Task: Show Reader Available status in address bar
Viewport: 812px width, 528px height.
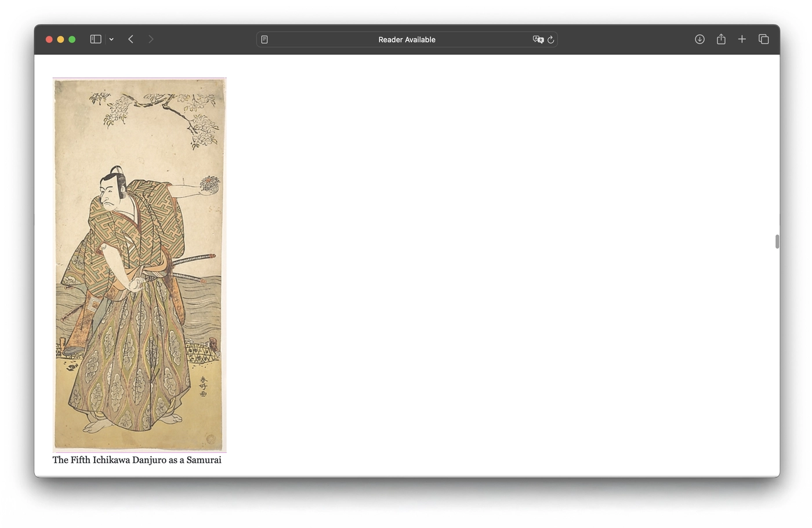Action: click(407, 39)
